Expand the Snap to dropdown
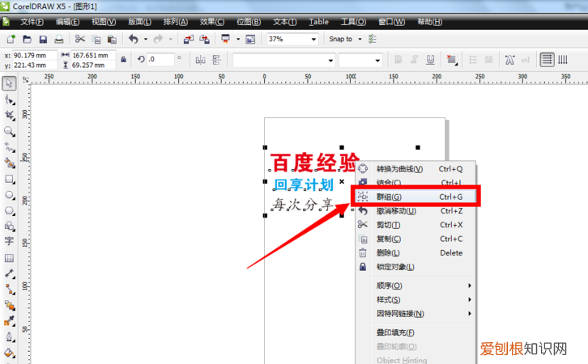The image size is (588, 364). point(360,39)
